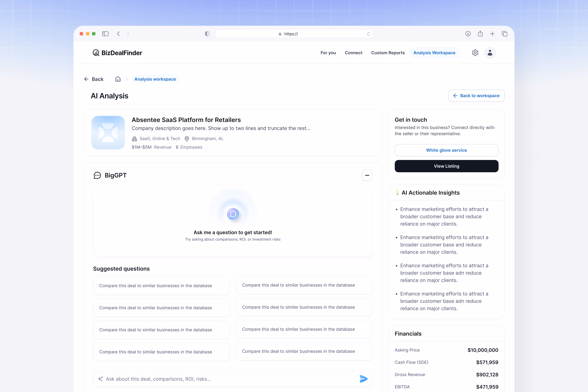Select third left-column suggested question
The image size is (588, 392).
click(161, 330)
